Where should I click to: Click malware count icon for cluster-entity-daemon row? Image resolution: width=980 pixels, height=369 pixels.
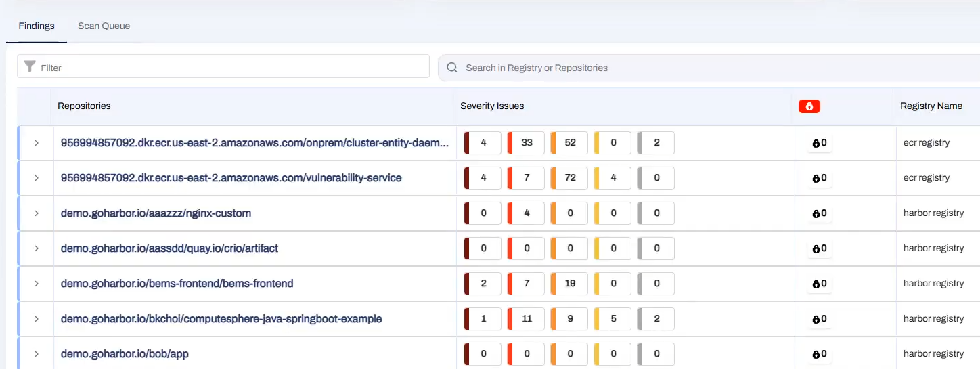pos(816,143)
